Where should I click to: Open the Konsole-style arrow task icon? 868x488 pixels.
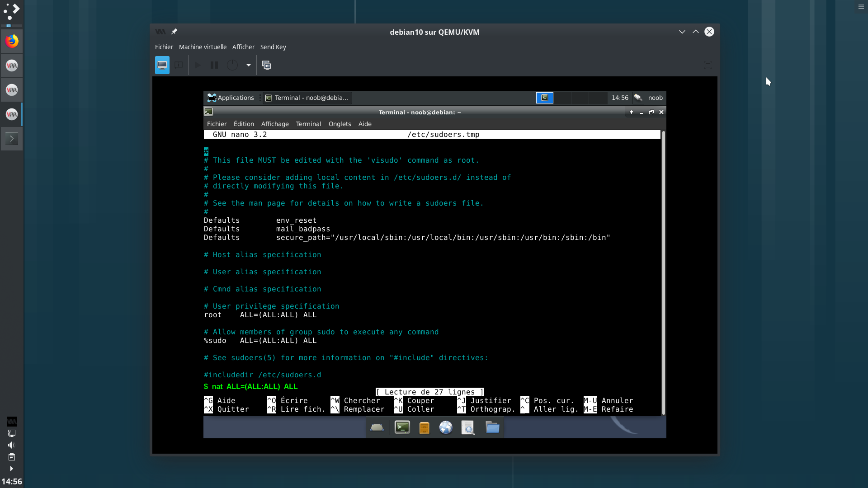[x=12, y=139]
